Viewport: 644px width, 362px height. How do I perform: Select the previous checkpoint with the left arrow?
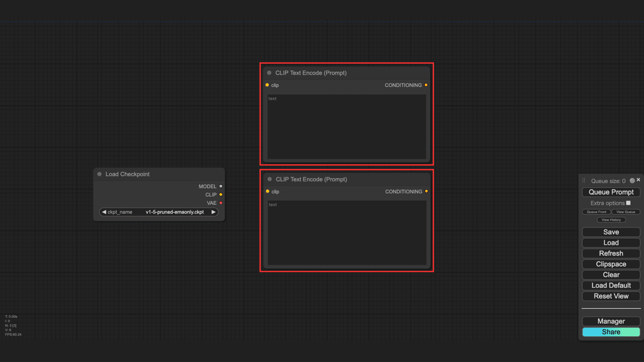104,212
